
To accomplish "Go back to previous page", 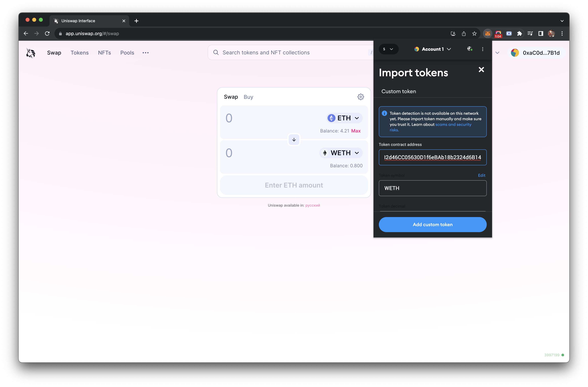I will click(x=26, y=33).
